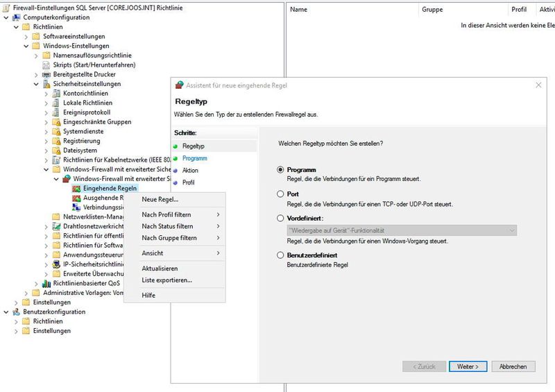
Task: Open 'Nach Profil filtern' submenu
Action: point(175,214)
